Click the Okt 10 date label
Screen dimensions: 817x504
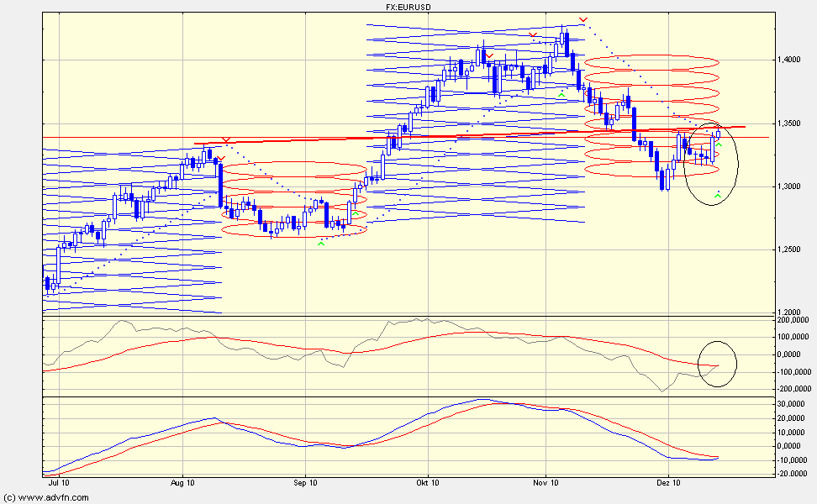428,483
